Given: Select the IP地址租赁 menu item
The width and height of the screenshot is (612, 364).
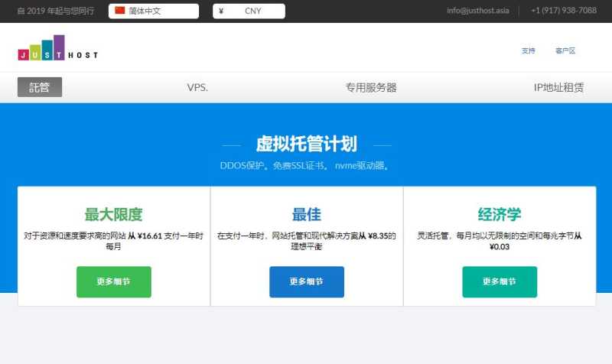Looking at the screenshot, I should 558,87.
